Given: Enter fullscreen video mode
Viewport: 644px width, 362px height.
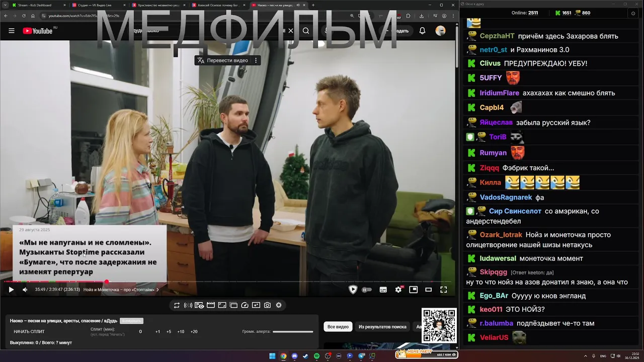Looking at the screenshot, I should [443, 290].
